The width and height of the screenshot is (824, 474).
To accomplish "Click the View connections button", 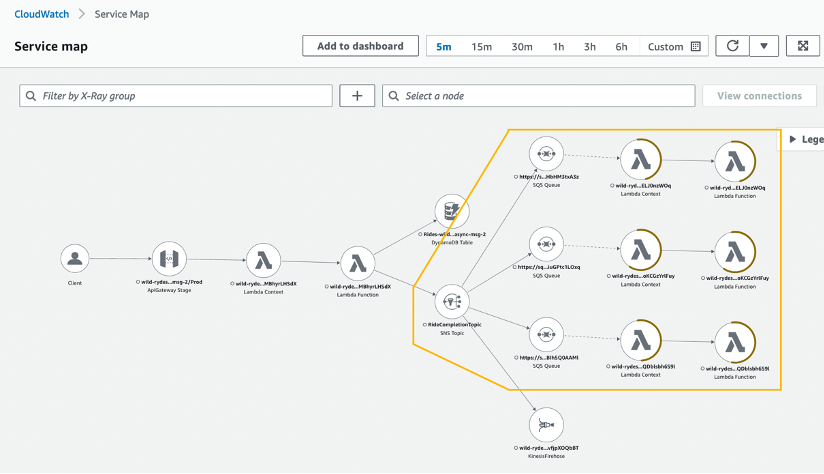I will point(759,96).
